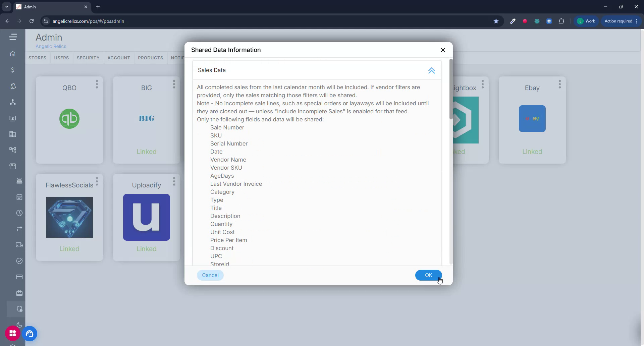Open the Lightbox card options menu
Image resolution: width=644 pixels, height=346 pixels.
click(x=483, y=84)
